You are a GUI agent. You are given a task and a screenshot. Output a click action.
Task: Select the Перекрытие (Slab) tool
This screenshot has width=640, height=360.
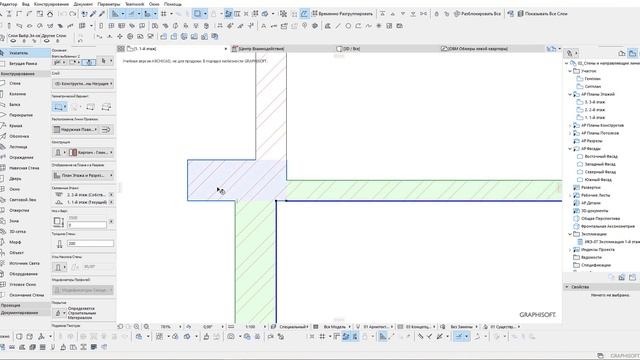pos(20,115)
